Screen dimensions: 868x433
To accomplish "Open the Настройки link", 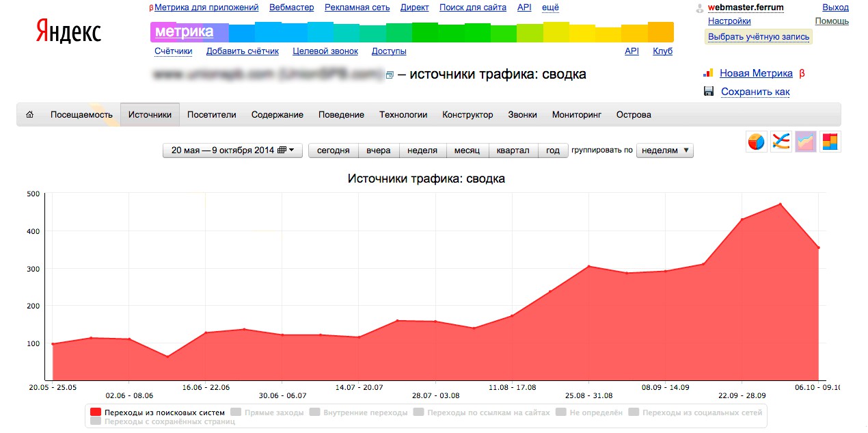I will (729, 21).
